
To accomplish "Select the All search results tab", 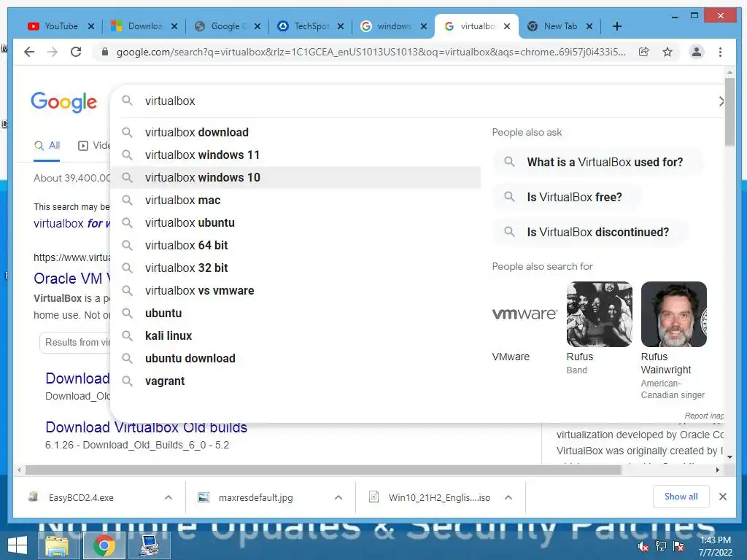I will [47, 146].
